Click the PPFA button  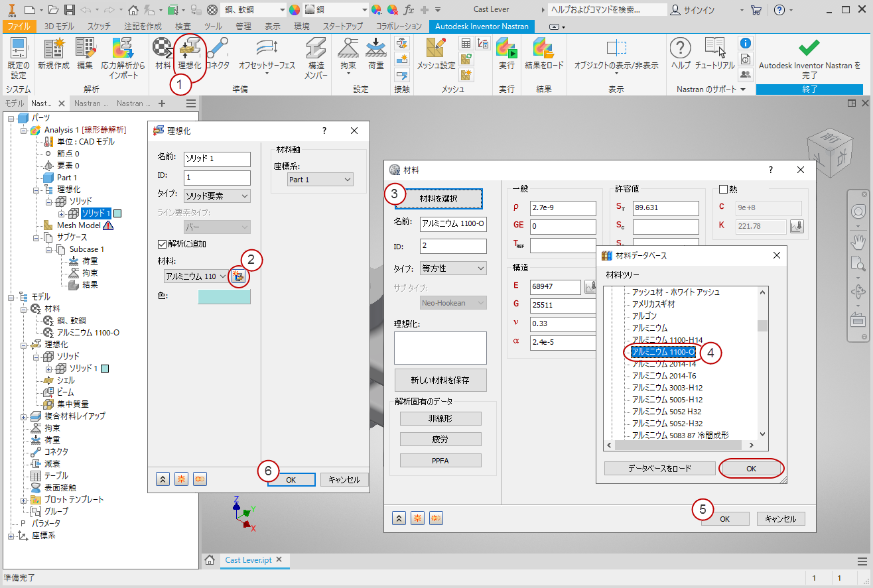(x=440, y=461)
